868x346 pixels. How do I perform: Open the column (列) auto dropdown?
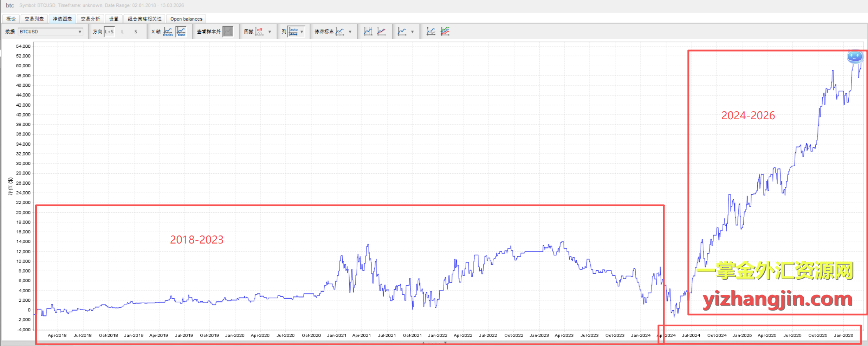tap(302, 32)
